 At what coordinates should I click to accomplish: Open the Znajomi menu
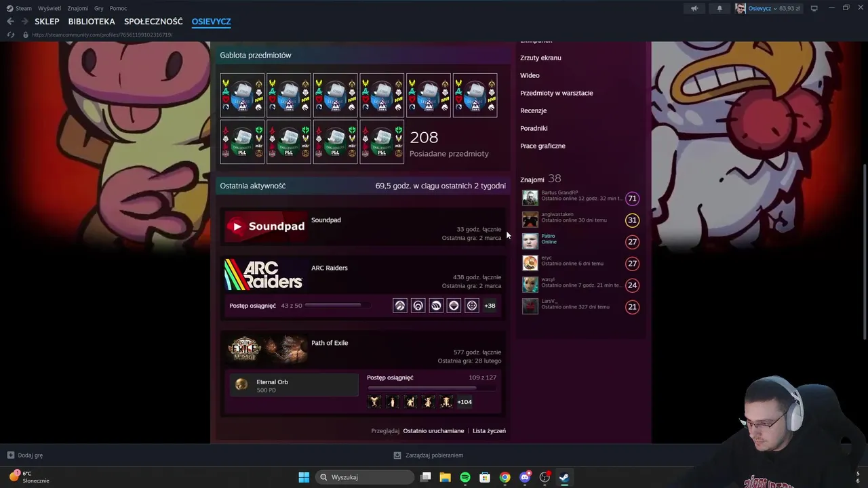coord(78,8)
